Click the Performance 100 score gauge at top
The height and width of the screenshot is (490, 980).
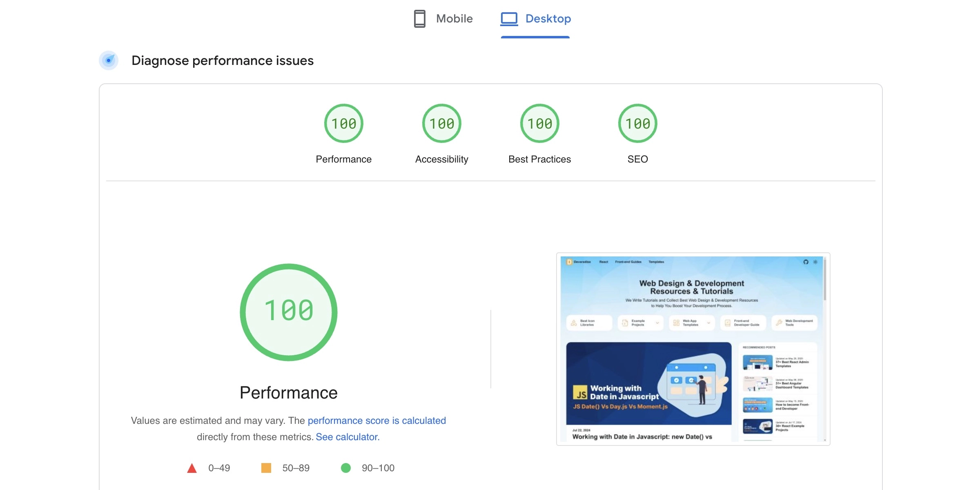coord(343,123)
